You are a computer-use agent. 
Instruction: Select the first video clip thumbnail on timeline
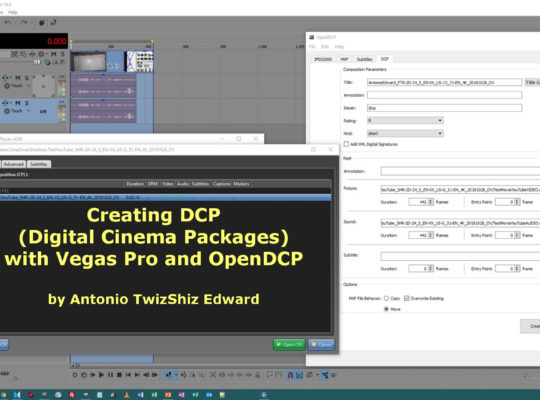89,61
